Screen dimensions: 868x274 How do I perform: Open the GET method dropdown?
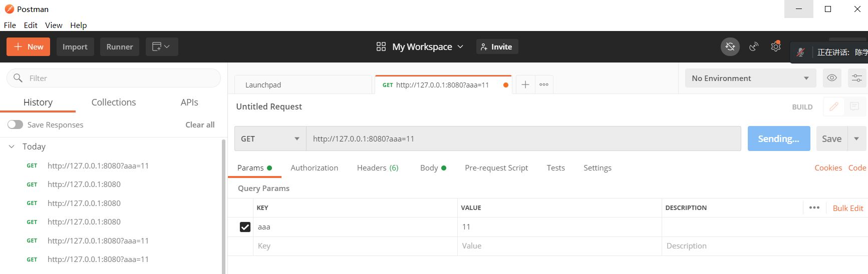pyautogui.click(x=270, y=139)
